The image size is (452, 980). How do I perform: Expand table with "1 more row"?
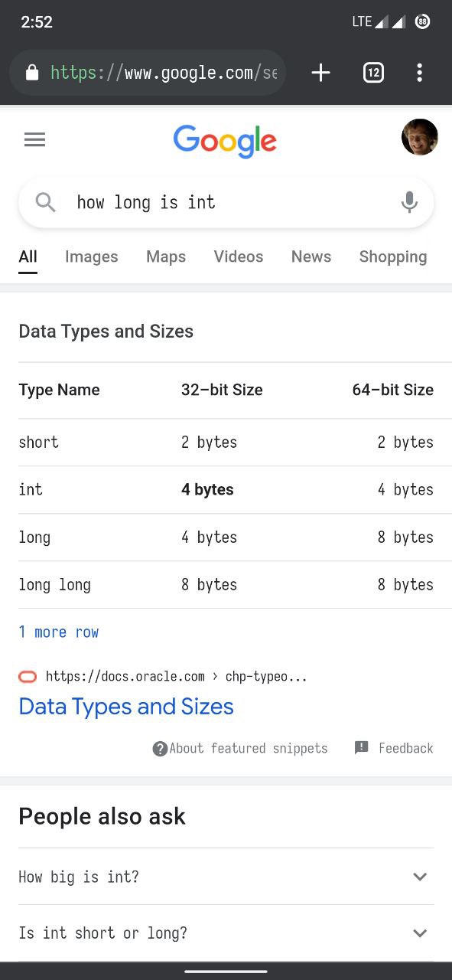click(59, 632)
